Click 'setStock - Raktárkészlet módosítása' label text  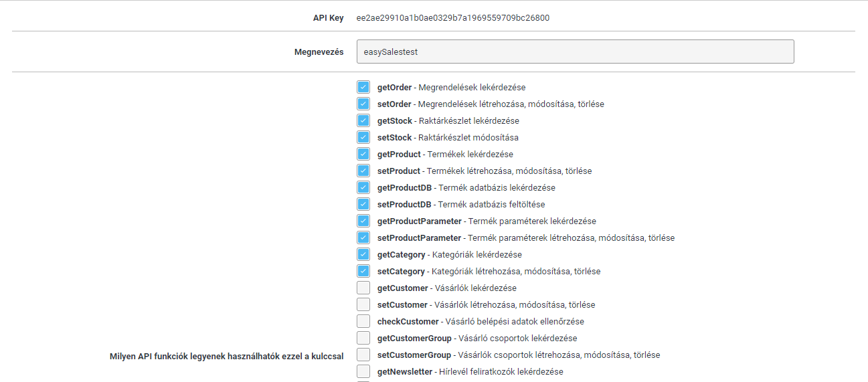(448, 138)
